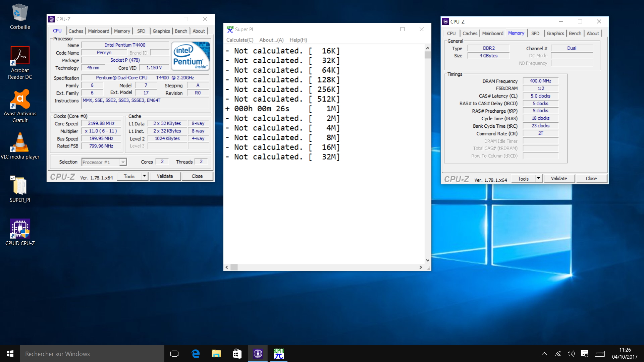Click Tools button in left CPU-Z
Image resolution: width=644 pixels, height=362 pixels.
[x=129, y=176]
